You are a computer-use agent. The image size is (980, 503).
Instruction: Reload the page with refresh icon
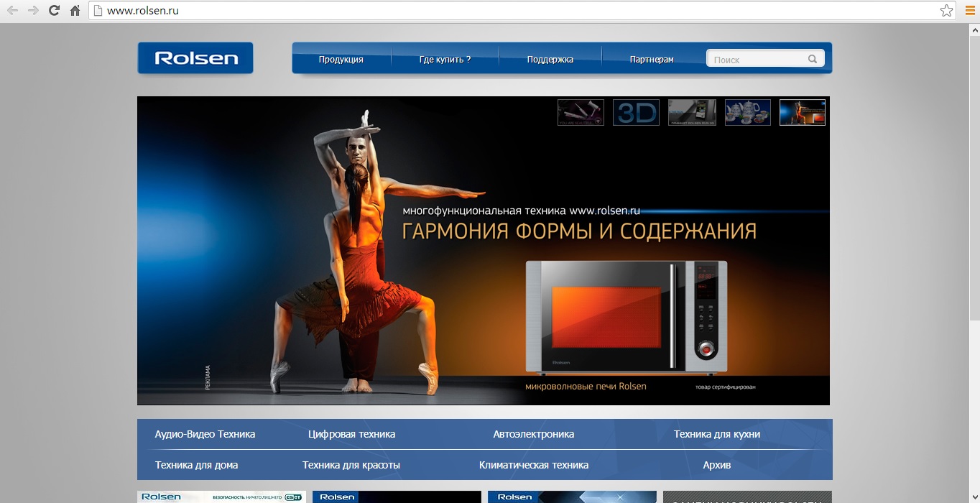(54, 11)
